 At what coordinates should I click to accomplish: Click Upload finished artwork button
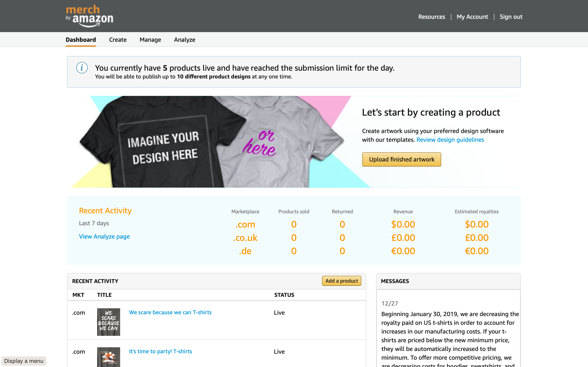click(x=401, y=159)
